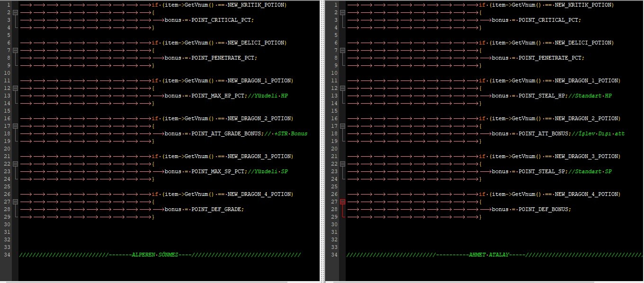Click the red highlighted fold marker at line 27
The width and height of the screenshot is (644, 283).
[342, 202]
